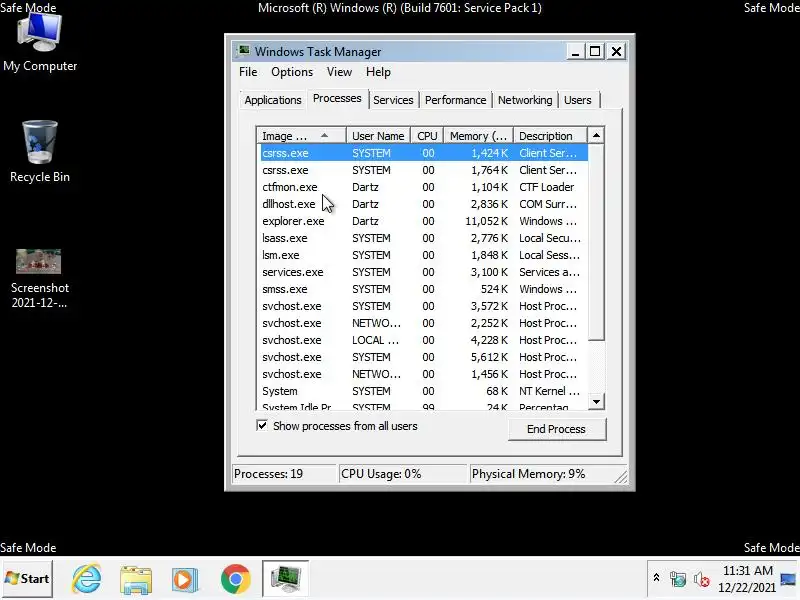This screenshot has width=800, height=600.
Task: Select the lsass.exe process
Action: click(x=424, y=238)
